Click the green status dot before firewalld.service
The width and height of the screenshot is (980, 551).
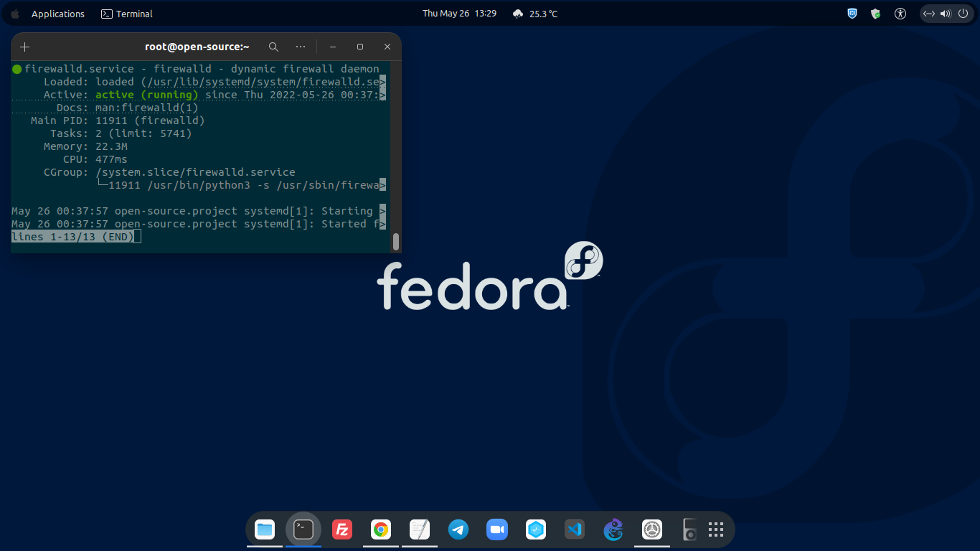pyautogui.click(x=17, y=70)
